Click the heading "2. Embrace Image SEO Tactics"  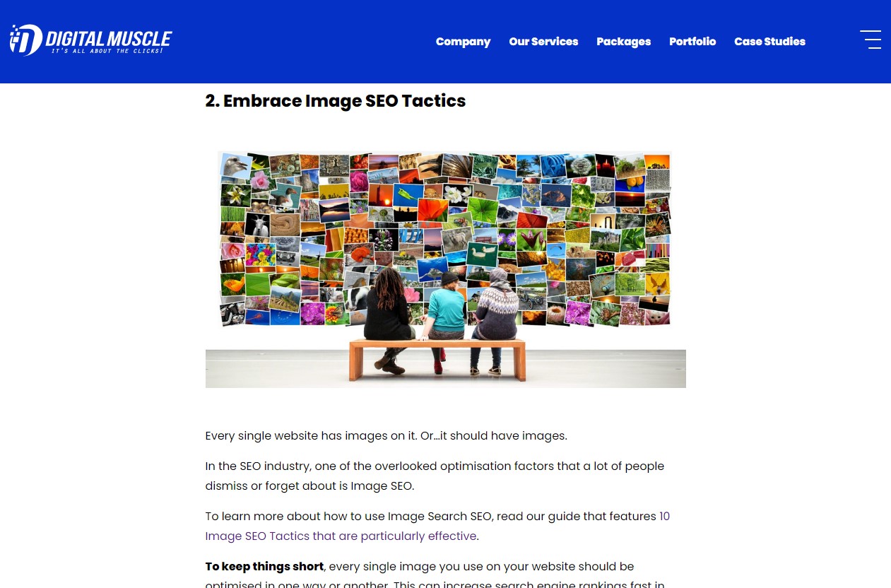[335, 101]
